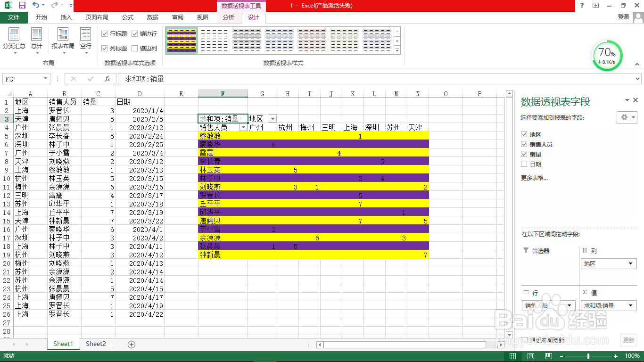Click the zoom slider handle
Image resolution: width=644 pixels, height=362 pixels.
588,356
